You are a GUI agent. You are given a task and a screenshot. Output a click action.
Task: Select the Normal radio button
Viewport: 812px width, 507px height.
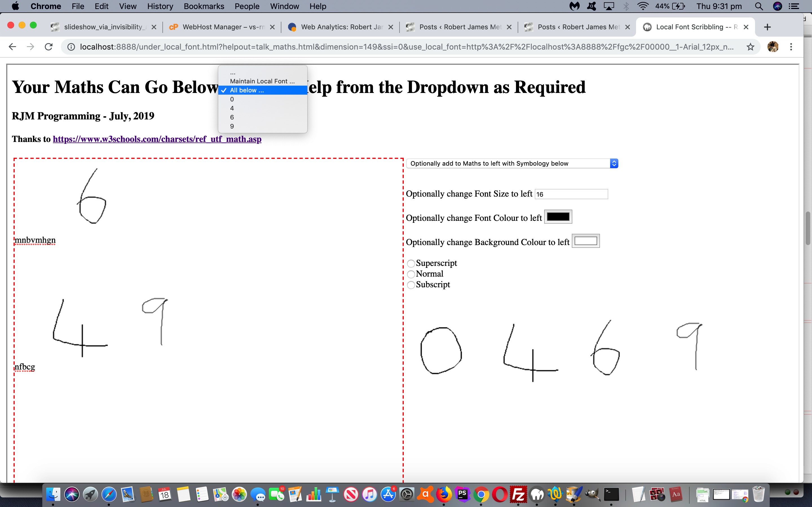[412, 273]
